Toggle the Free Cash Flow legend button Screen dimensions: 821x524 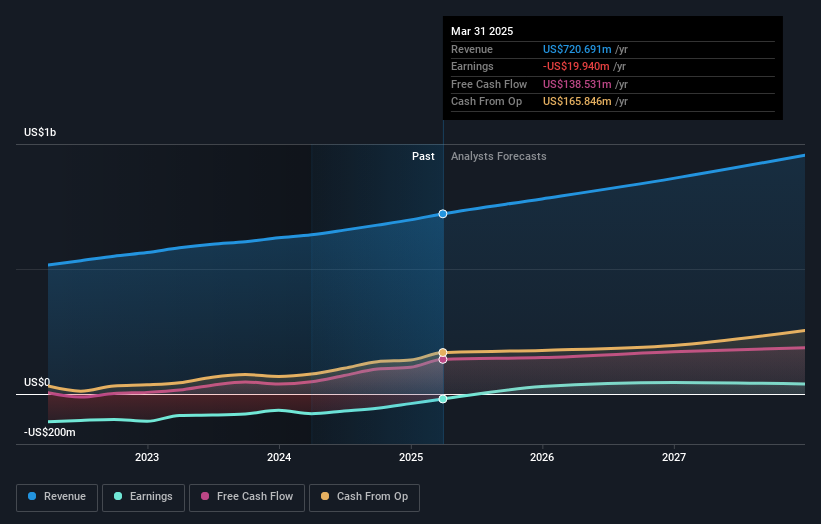tap(247, 497)
